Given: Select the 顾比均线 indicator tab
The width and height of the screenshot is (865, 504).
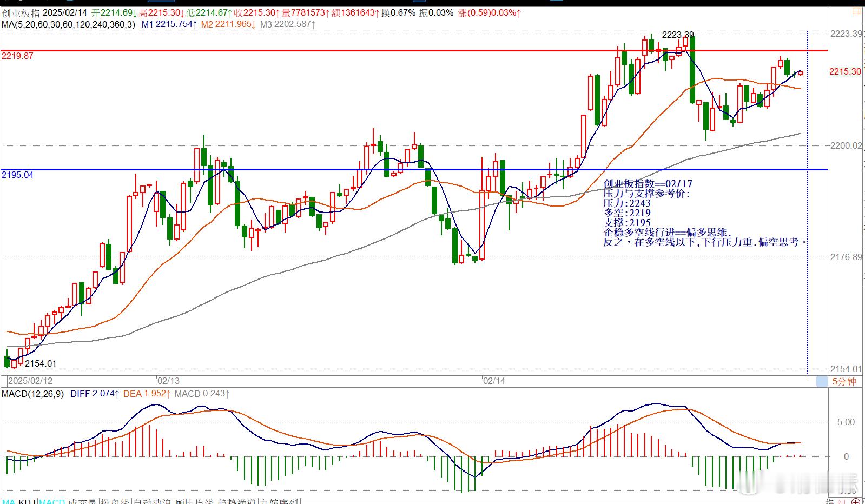Looking at the screenshot, I should pos(194,502).
